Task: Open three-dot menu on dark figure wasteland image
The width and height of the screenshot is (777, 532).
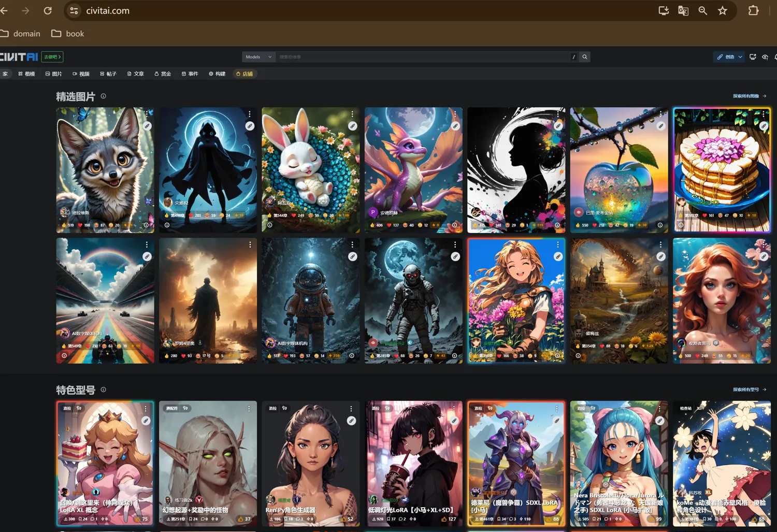Action: tap(250, 245)
